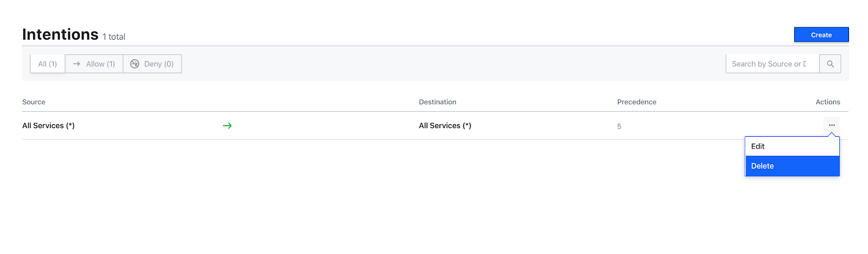Image resolution: width=868 pixels, height=254 pixels.
Task: Click the precedence value 5
Action: click(619, 126)
